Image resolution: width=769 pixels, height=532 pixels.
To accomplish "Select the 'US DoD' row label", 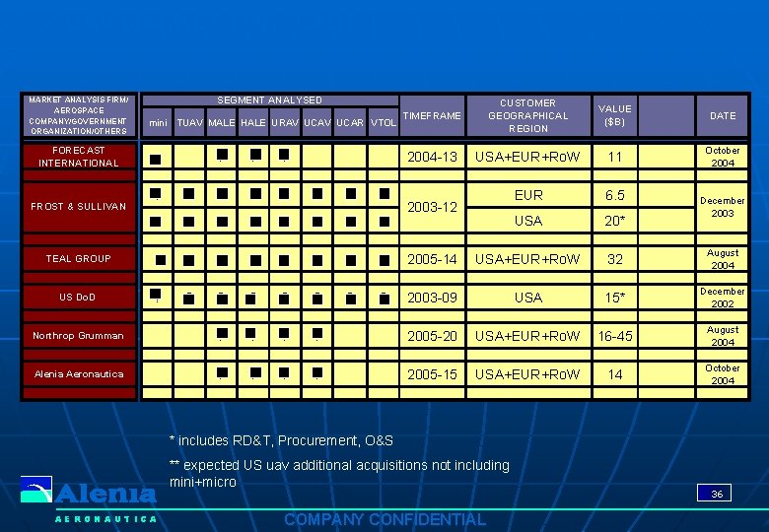I will point(79,298).
